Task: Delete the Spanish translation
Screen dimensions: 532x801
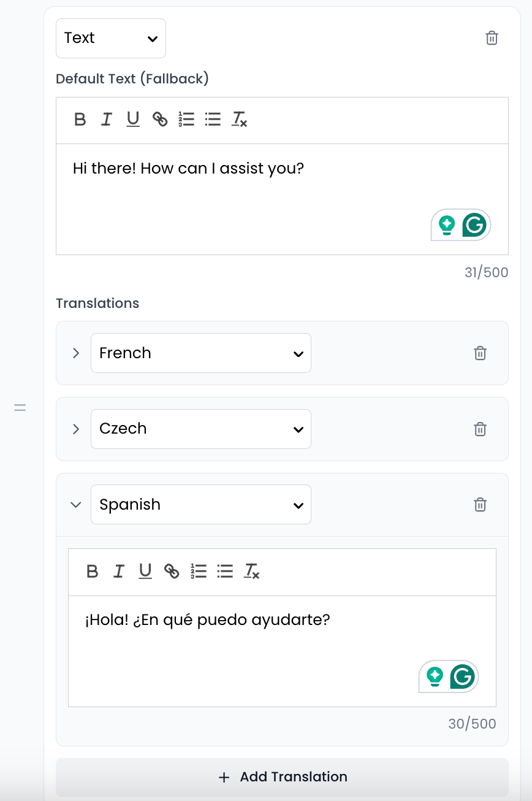Action: click(480, 505)
